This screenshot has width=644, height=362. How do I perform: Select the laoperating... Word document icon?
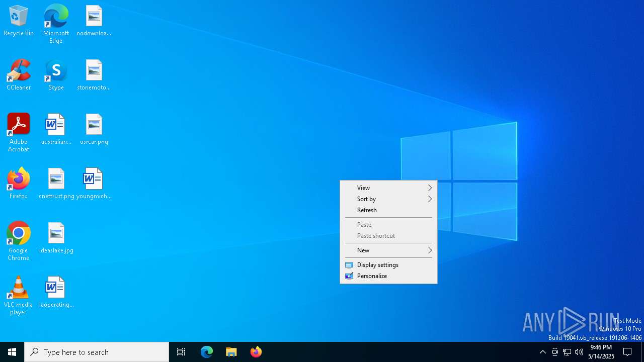click(56, 293)
